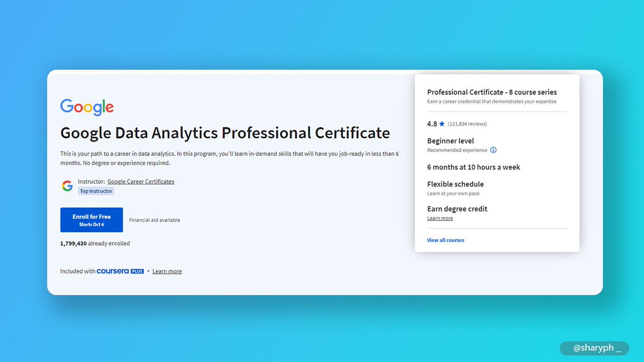Click the 1,799,430 already enrolled text
This screenshot has width=644, height=362.
tap(94, 243)
